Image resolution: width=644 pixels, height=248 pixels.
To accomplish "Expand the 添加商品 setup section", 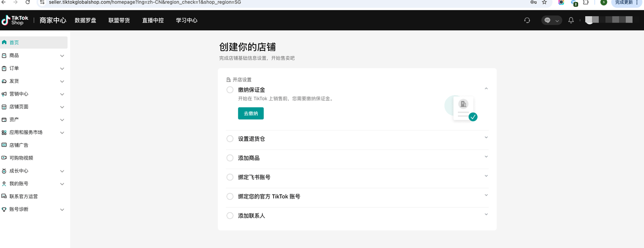I will click(486, 157).
